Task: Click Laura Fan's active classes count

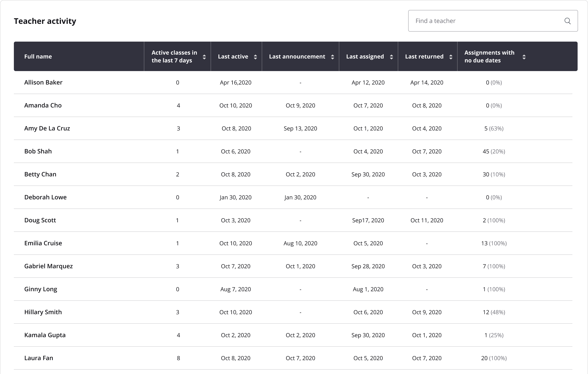Action: pos(179,358)
